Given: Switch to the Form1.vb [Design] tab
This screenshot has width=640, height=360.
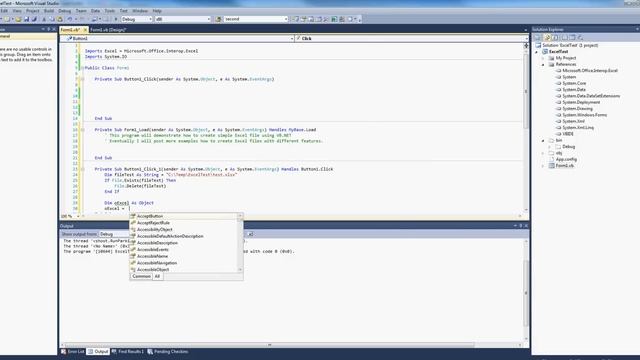Looking at the screenshot, I should click(x=108, y=30).
